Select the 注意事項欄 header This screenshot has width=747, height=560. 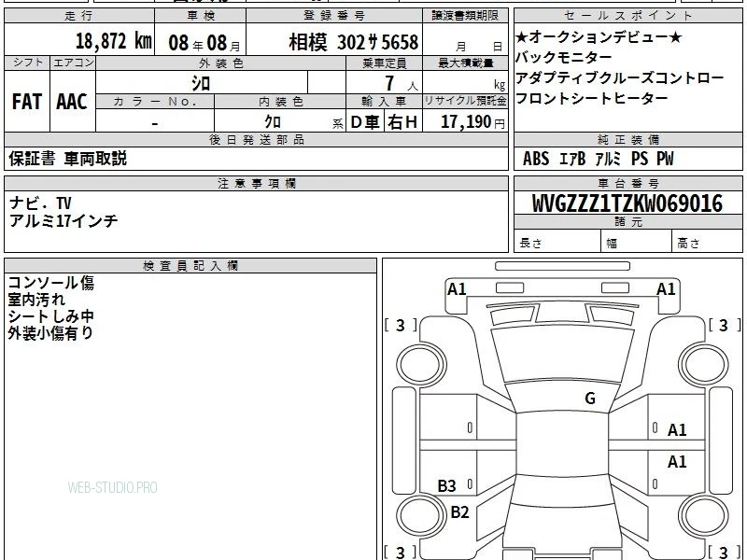click(256, 183)
